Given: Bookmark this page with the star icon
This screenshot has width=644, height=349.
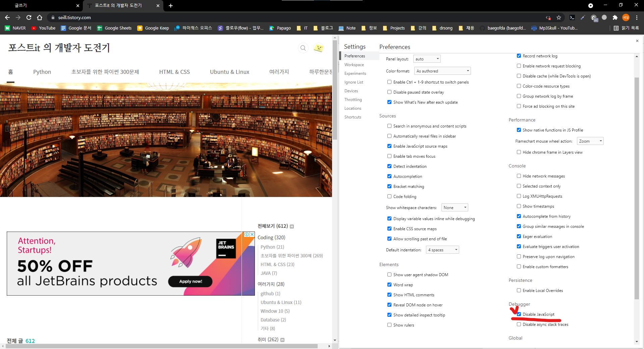Looking at the screenshot, I should tap(559, 17).
